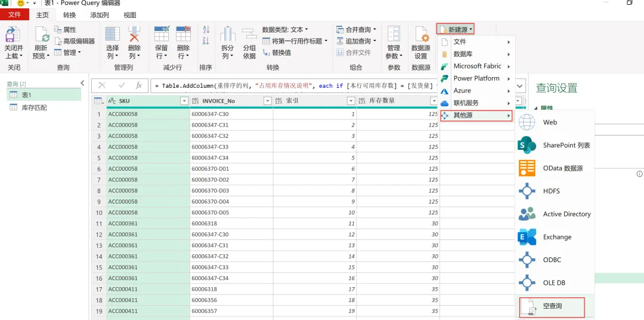Open the 索引 column filter dropdown
This screenshot has width=644, height=320.
click(x=351, y=101)
